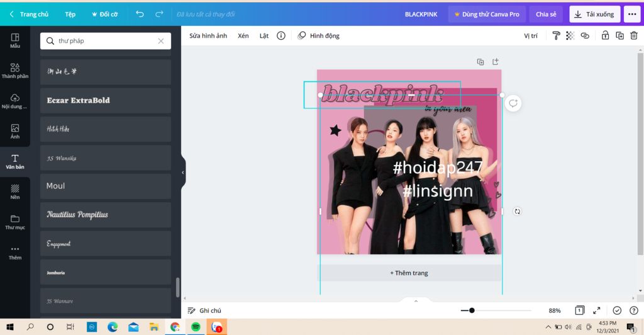This screenshot has width=644, height=335.
Task: Choose the Moul font
Action: [x=106, y=186]
